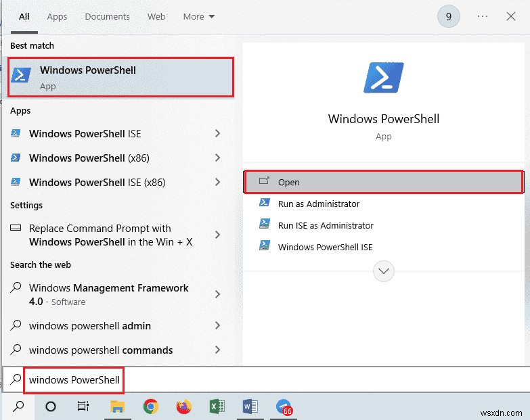The width and height of the screenshot is (530, 420).
Task: Click the search icon beside Windows Management Framework
Action: (16, 287)
